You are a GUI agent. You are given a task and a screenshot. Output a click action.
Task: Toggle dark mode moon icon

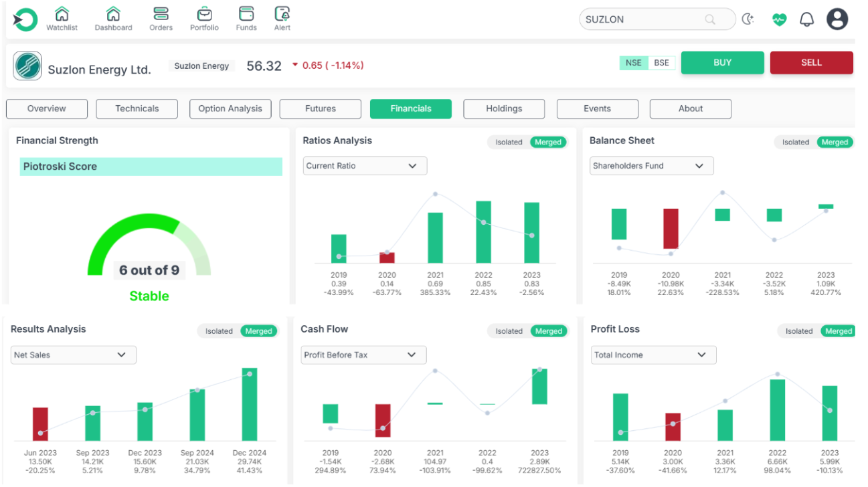(x=748, y=19)
